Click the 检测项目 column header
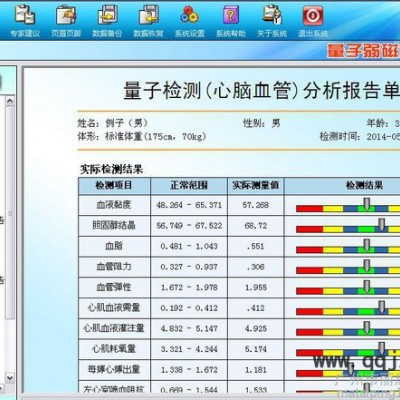 coord(114,186)
